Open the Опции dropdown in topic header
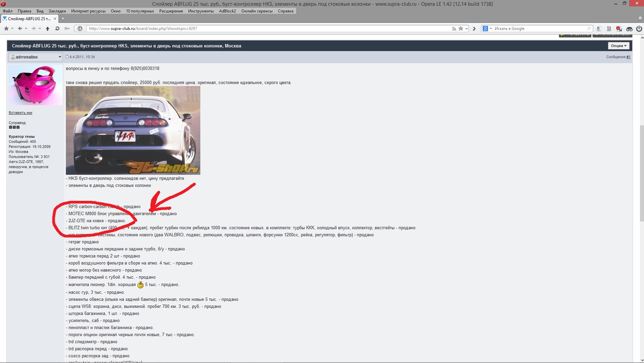The image size is (644, 363). tap(618, 46)
